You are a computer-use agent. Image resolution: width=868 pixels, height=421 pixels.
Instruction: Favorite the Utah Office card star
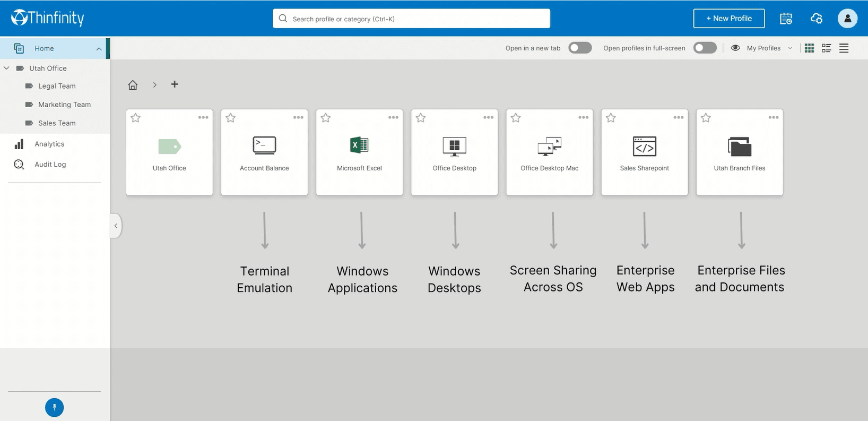pyautogui.click(x=136, y=118)
